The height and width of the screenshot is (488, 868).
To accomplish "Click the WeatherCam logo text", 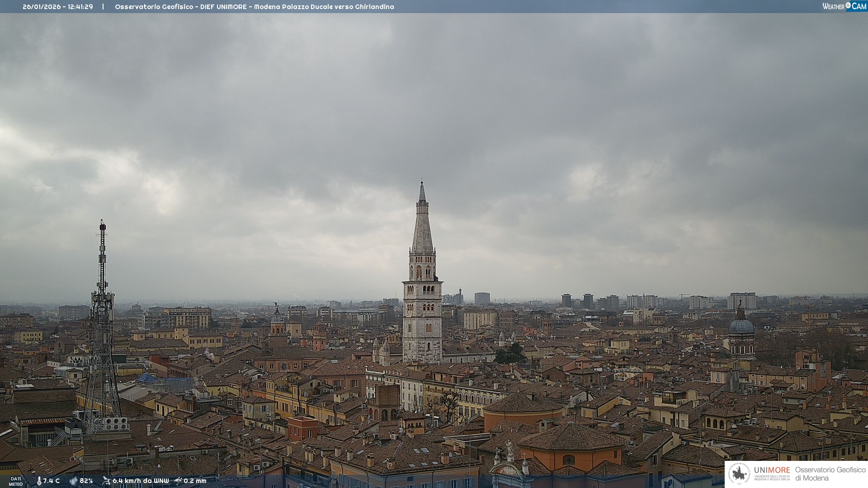I will pyautogui.click(x=833, y=6).
